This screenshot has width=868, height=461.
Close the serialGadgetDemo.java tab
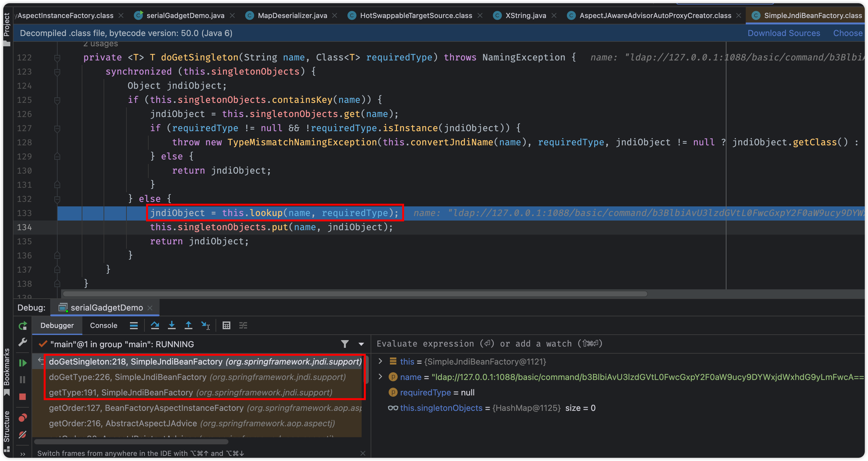coord(232,15)
